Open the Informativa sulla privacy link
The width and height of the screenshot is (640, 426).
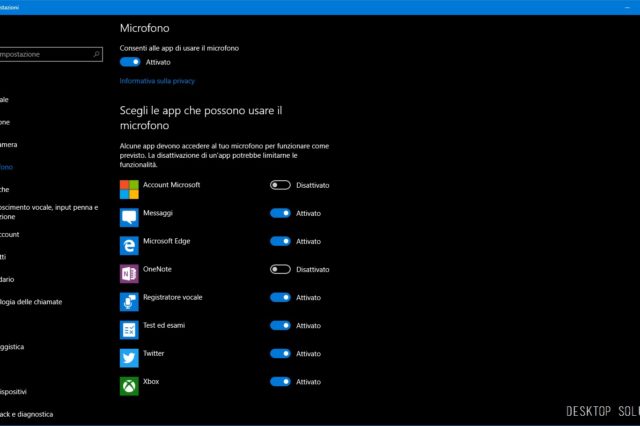click(x=157, y=80)
